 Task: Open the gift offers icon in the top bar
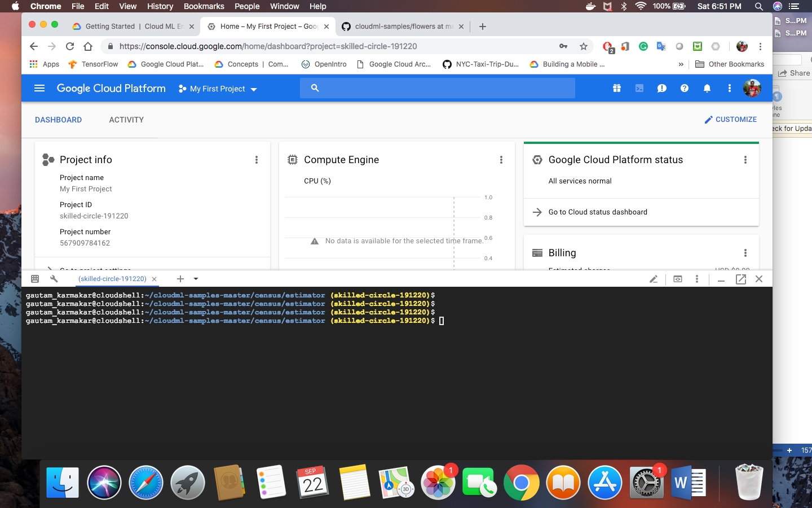(x=616, y=88)
